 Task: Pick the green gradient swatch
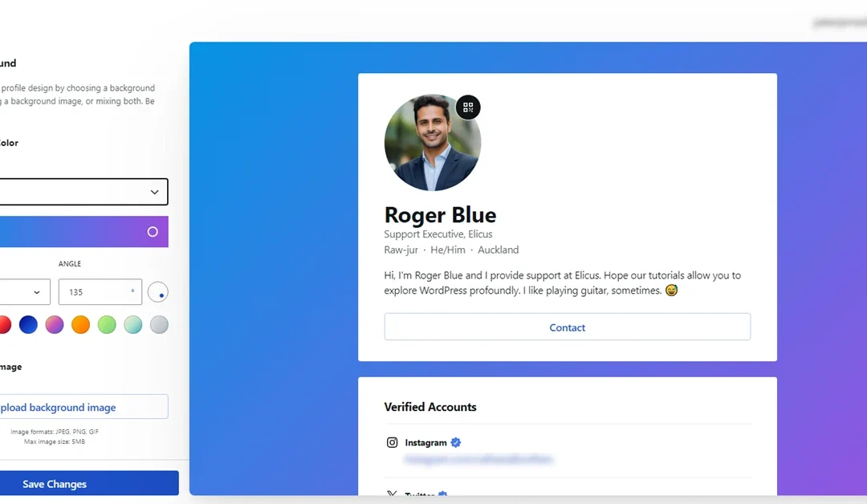[x=107, y=324]
